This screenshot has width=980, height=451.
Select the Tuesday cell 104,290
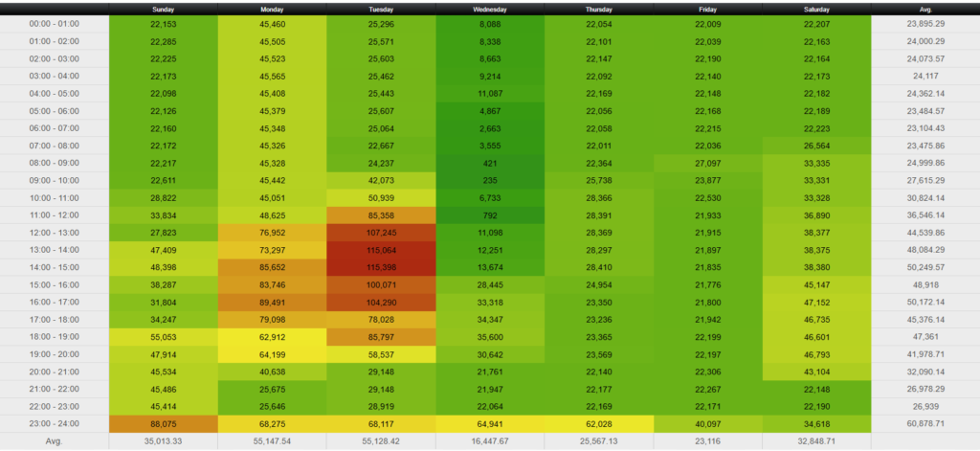[x=381, y=303]
